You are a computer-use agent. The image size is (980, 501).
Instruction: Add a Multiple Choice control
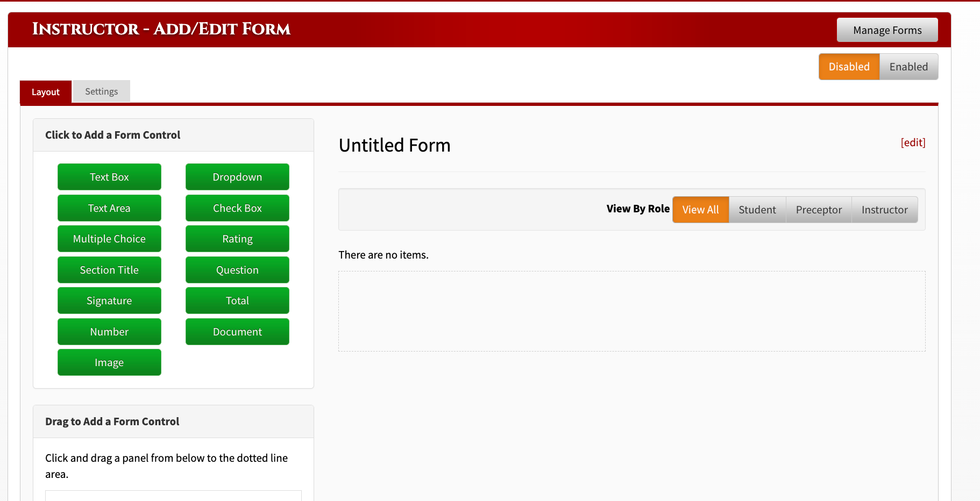point(109,239)
